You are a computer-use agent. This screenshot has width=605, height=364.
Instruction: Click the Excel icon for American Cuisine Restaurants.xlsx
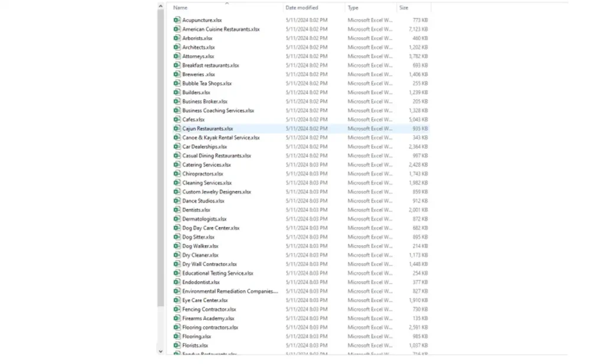click(x=177, y=29)
